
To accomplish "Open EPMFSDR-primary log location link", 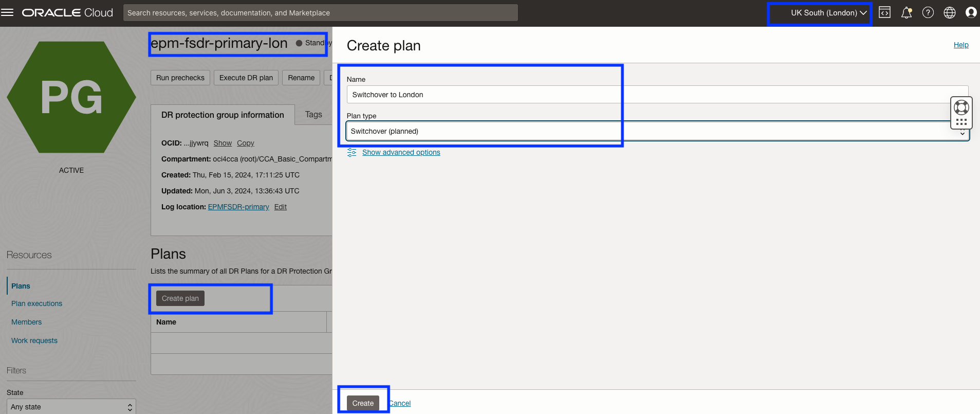I will [238, 207].
